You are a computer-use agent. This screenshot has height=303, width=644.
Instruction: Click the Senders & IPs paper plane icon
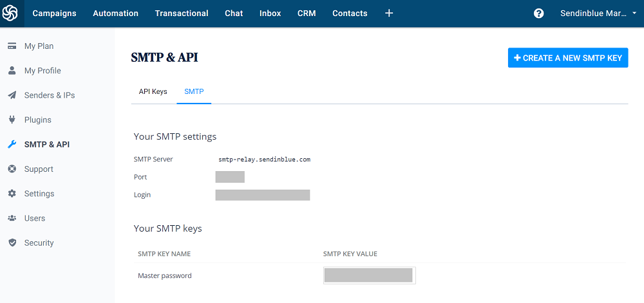[x=12, y=95]
